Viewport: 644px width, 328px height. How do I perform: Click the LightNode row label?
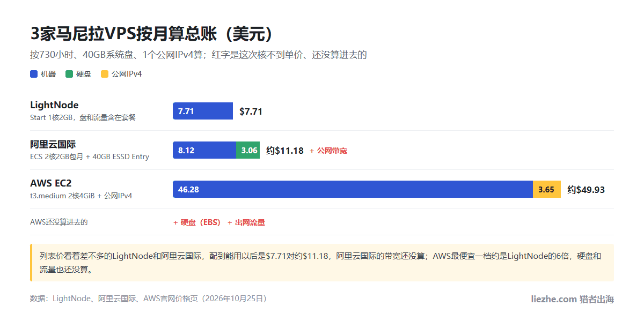click(x=54, y=105)
